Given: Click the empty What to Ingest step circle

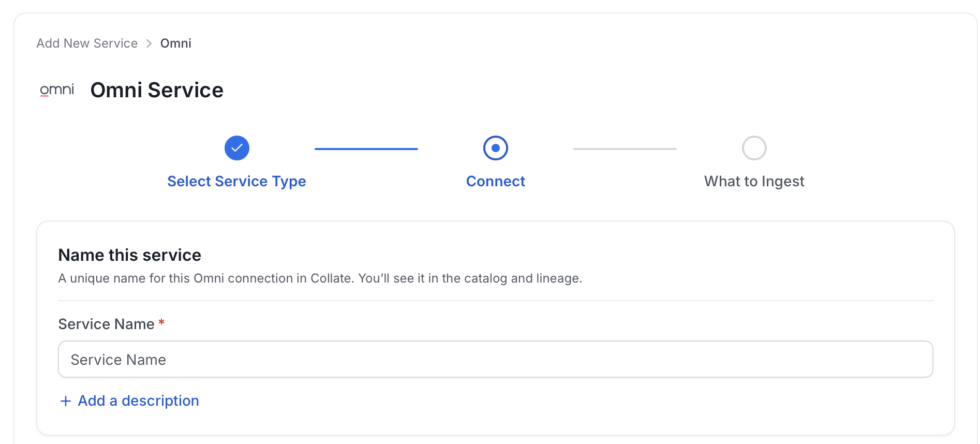Looking at the screenshot, I should pyautogui.click(x=754, y=148).
